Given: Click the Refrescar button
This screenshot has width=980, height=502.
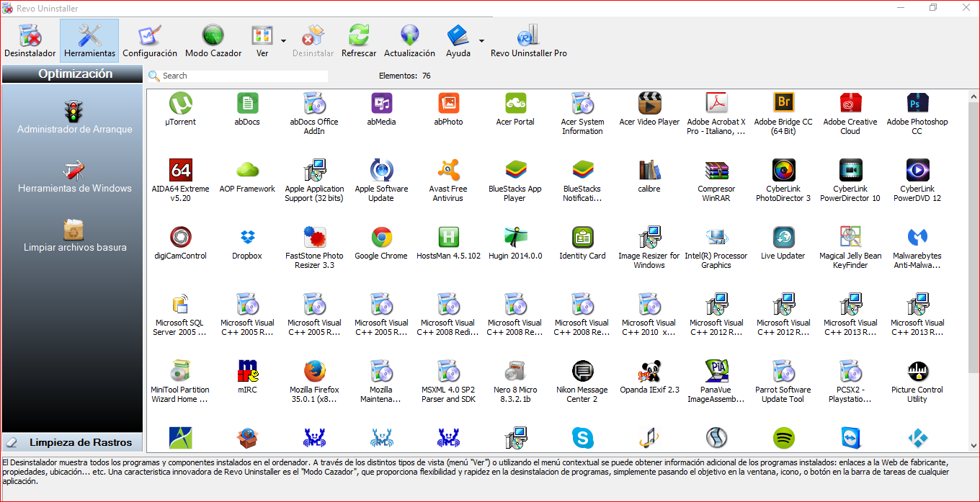Looking at the screenshot, I should tap(359, 41).
